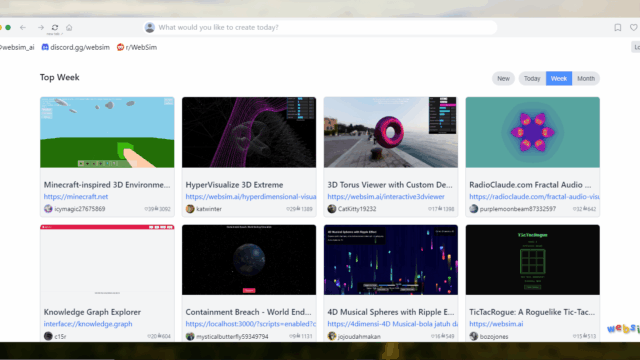Click the https://websim.ai link under TicTacRogue
640x360 pixels.
(x=496, y=324)
